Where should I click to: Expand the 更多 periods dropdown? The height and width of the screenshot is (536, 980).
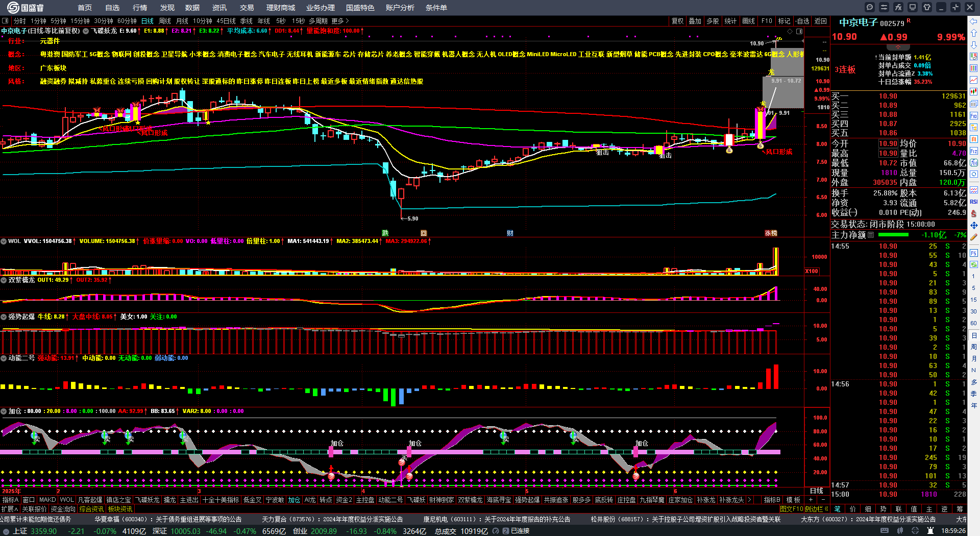click(340, 21)
